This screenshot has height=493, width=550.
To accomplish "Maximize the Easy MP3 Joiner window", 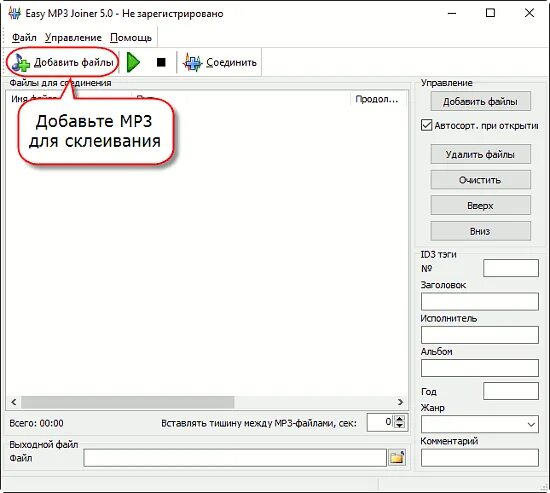I will point(490,13).
